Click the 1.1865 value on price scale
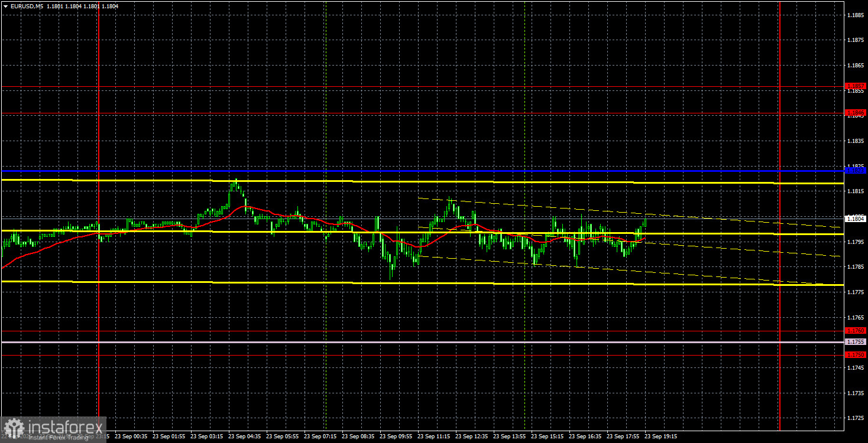The height and width of the screenshot is (443, 868). pyautogui.click(x=856, y=66)
